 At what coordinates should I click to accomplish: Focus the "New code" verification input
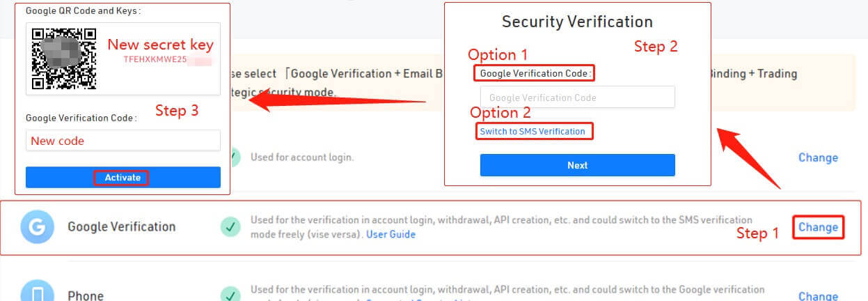(x=123, y=141)
